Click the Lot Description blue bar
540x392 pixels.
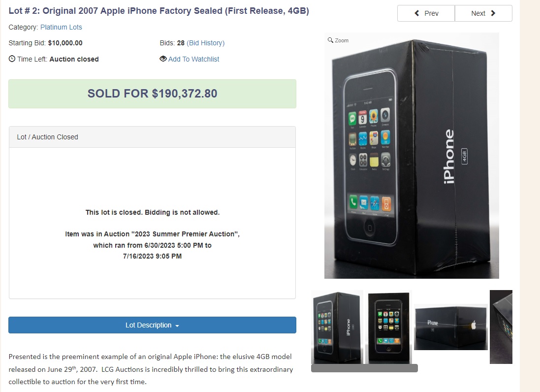click(x=152, y=325)
